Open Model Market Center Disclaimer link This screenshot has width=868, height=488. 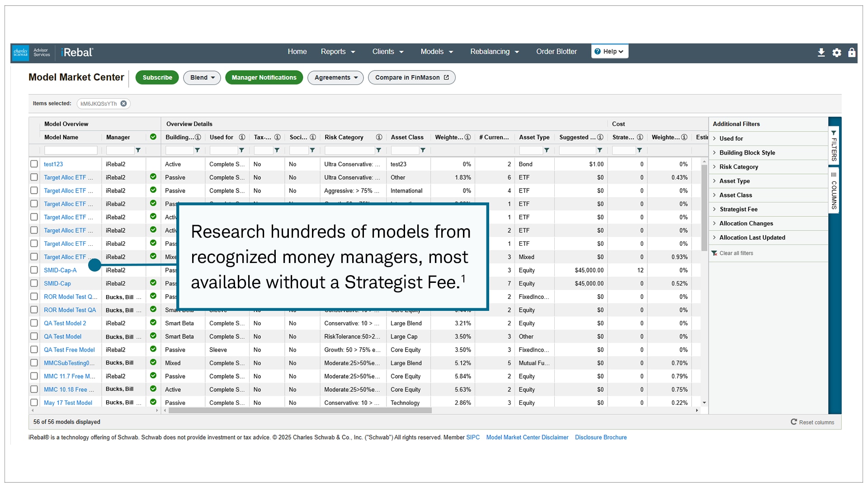pos(527,437)
